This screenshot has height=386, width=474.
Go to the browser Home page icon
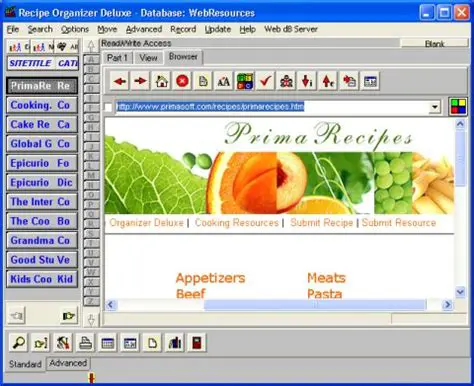point(161,81)
